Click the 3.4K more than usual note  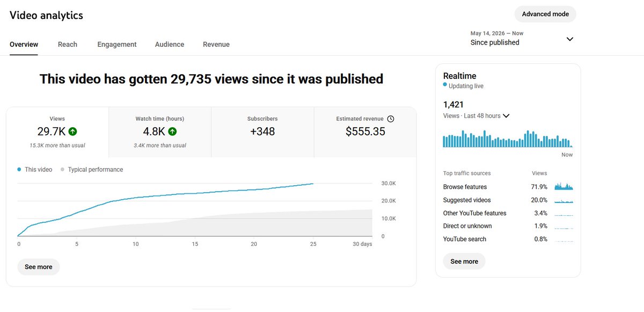160,146
